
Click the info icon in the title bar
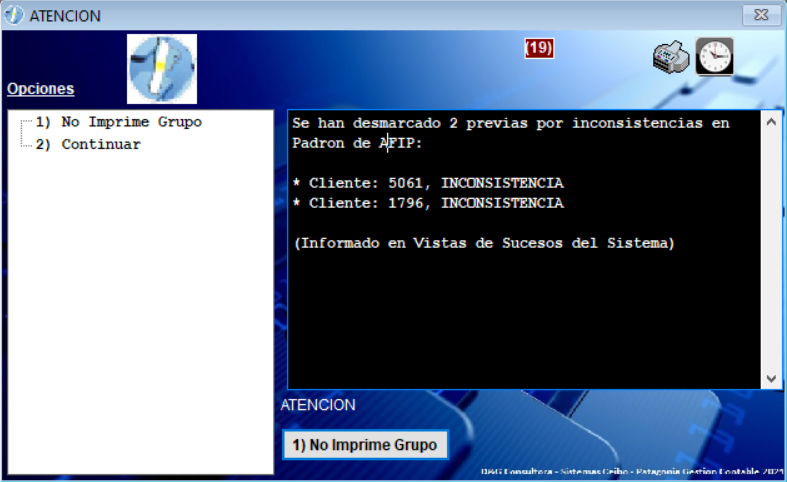coord(15,16)
